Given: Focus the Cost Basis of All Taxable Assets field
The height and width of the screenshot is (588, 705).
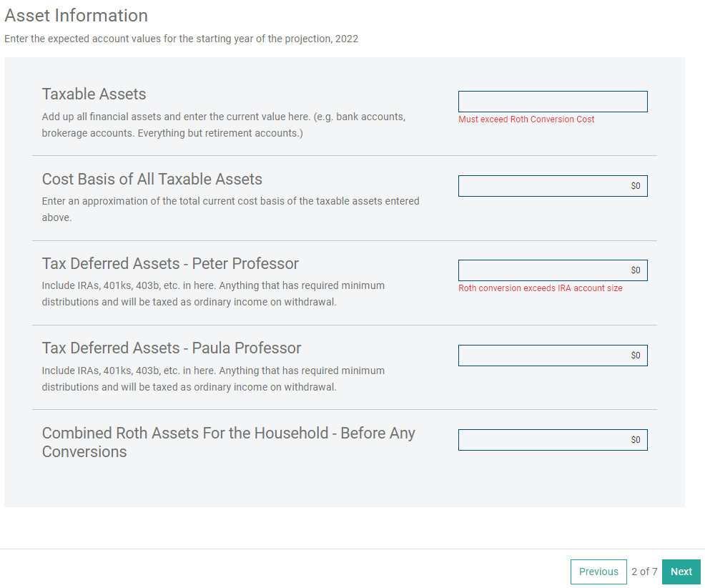Looking at the screenshot, I should tap(552, 186).
